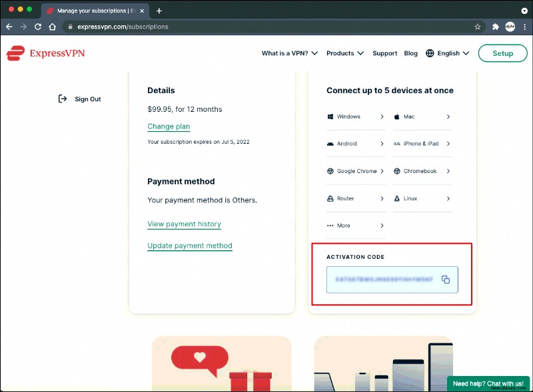Image resolution: width=533 pixels, height=392 pixels.
Task: Open the browser extensions puzzle icon
Action: pyautogui.click(x=496, y=27)
